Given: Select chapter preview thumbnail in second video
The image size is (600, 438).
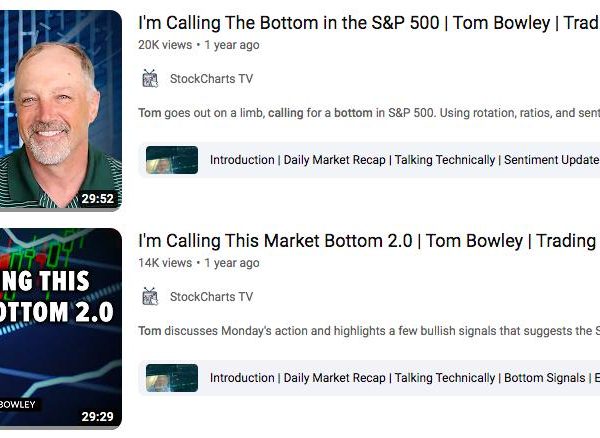Looking at the screenshot, I should coord(172,378).
